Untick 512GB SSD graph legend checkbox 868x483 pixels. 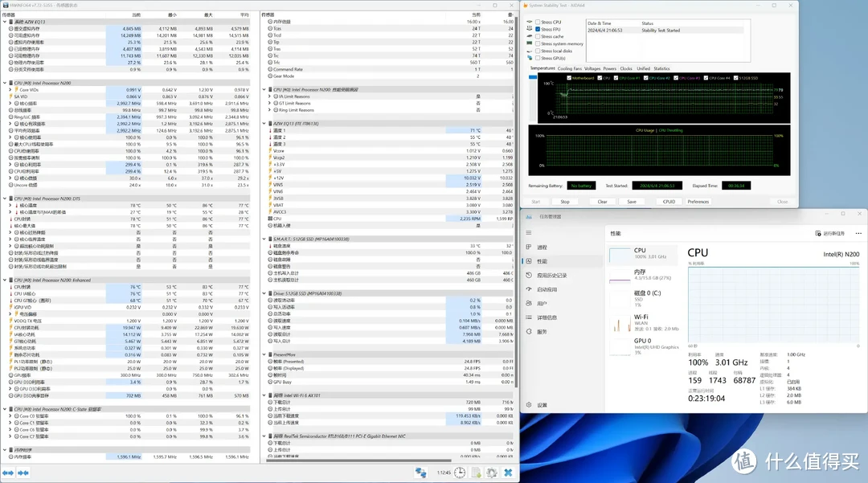pyautogui.click(x=735, y=78)
